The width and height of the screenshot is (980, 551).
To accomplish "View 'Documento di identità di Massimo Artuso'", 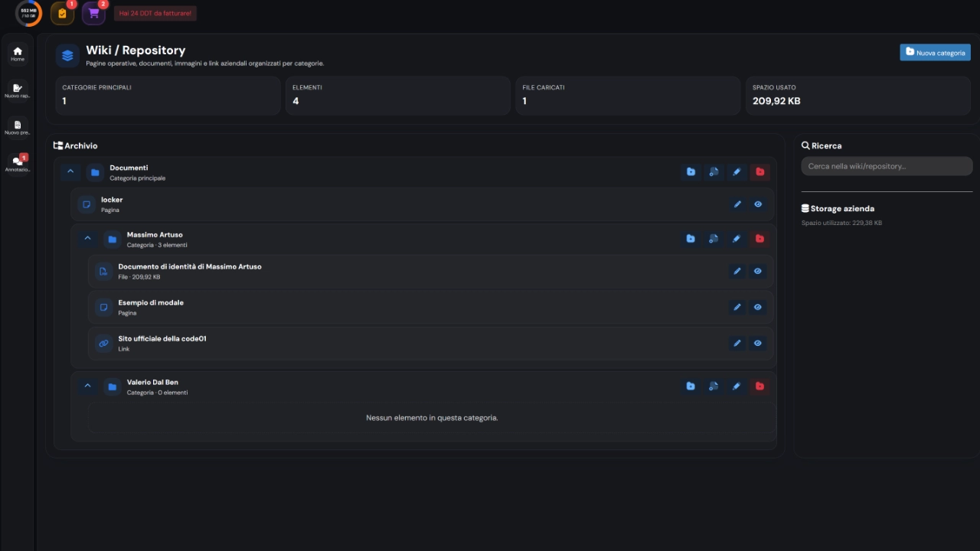I will (758, 271).
